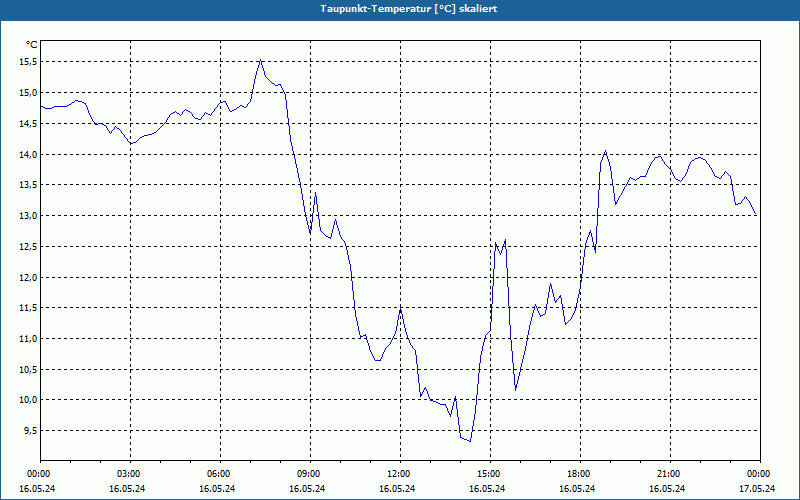Select the 12,5 y-axis tick label

pos(28,246)
